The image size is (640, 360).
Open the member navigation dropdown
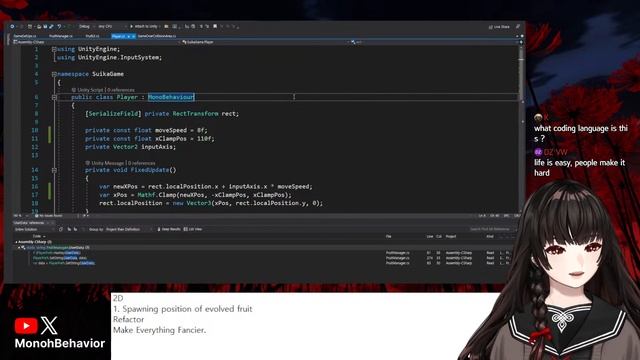pos(435,42)
